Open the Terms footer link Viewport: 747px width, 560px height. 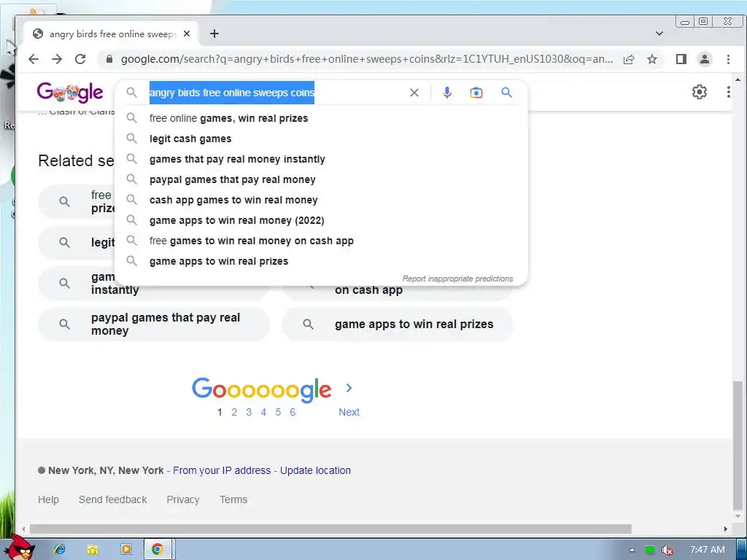[x=233, y=499]
